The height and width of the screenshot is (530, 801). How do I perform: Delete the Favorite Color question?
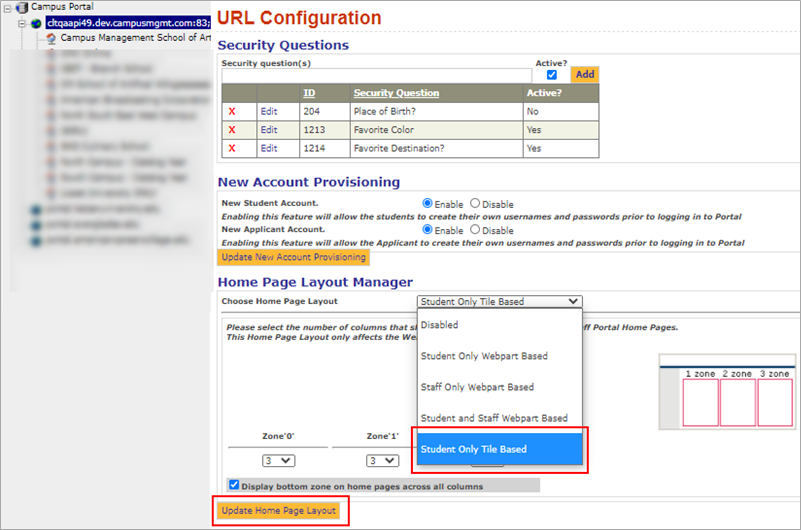(232, 130)
